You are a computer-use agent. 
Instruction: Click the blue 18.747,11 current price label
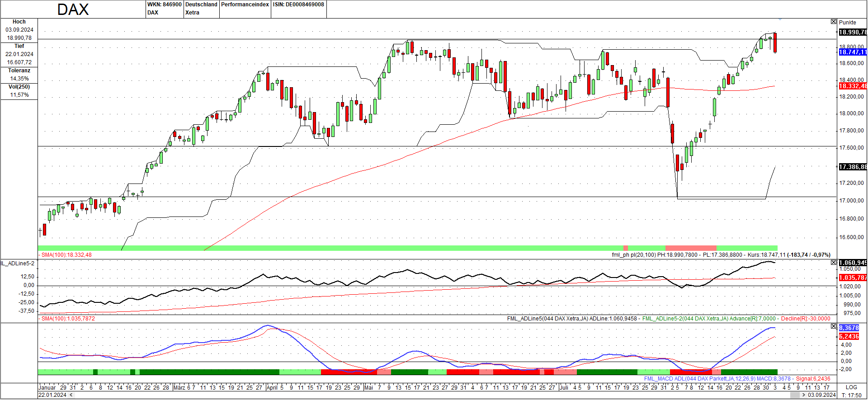853,52
